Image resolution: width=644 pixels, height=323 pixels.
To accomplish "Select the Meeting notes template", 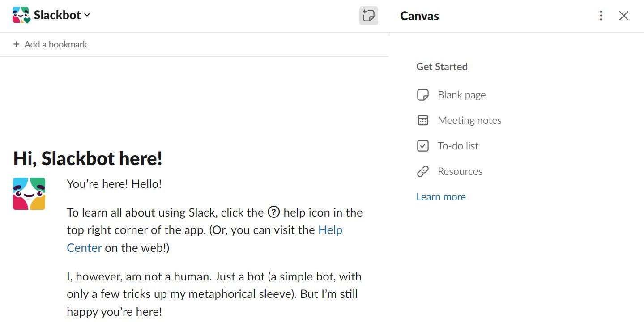I will click(x=469, y=120).
